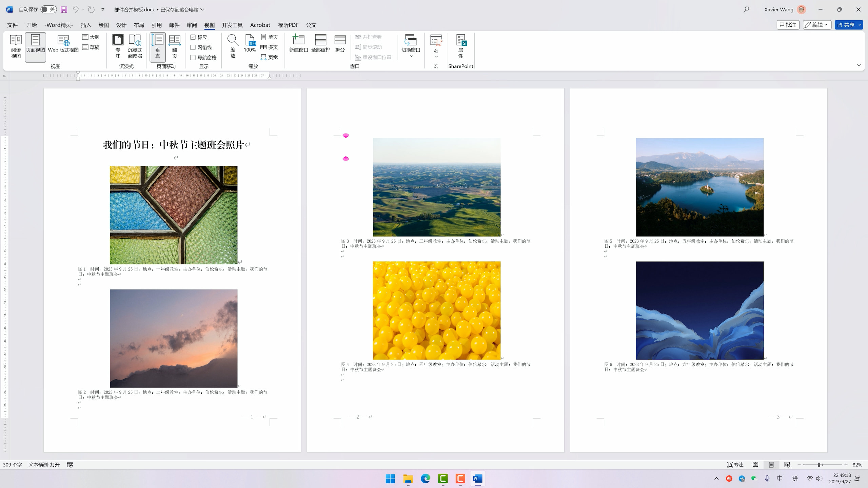Select vertical page movement (垂直)

click(x=158, y=47)
